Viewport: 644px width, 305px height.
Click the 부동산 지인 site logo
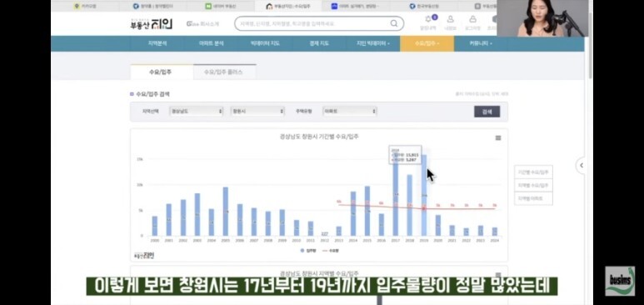coord(151,23)
